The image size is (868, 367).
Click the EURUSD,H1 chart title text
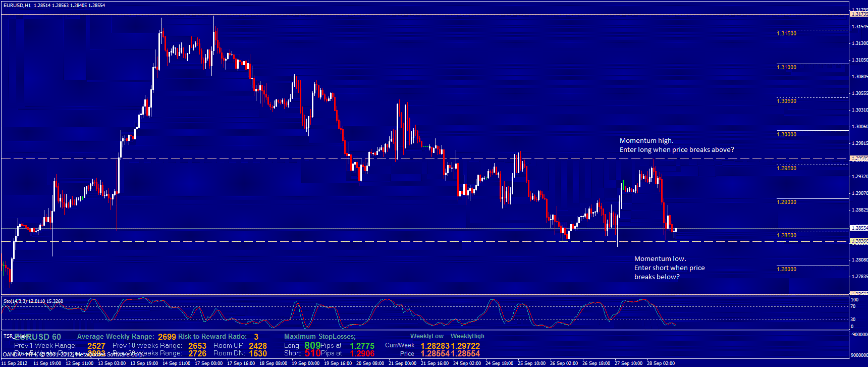pyautogui.click(x=17, y=6)
